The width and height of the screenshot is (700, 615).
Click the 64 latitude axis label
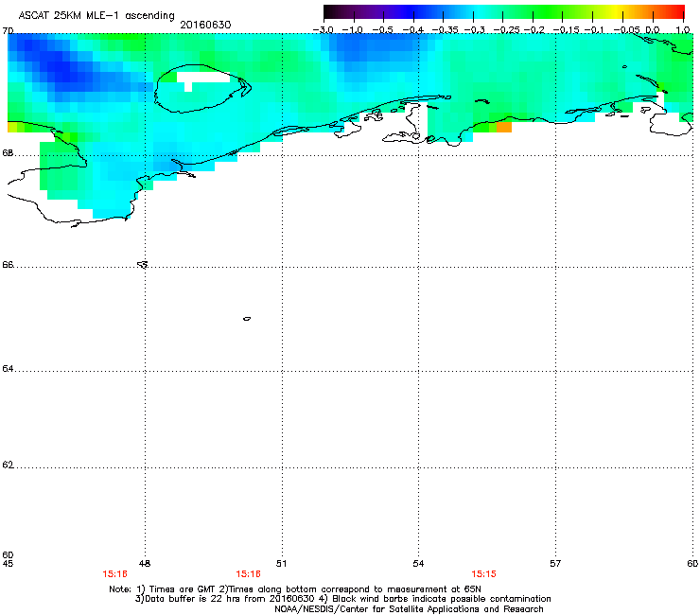(x=8, y=369)
